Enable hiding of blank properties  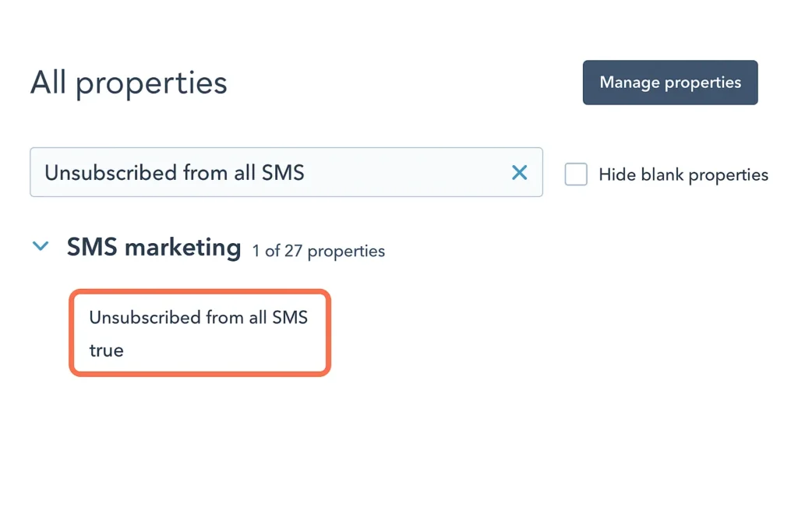[576, 174]
